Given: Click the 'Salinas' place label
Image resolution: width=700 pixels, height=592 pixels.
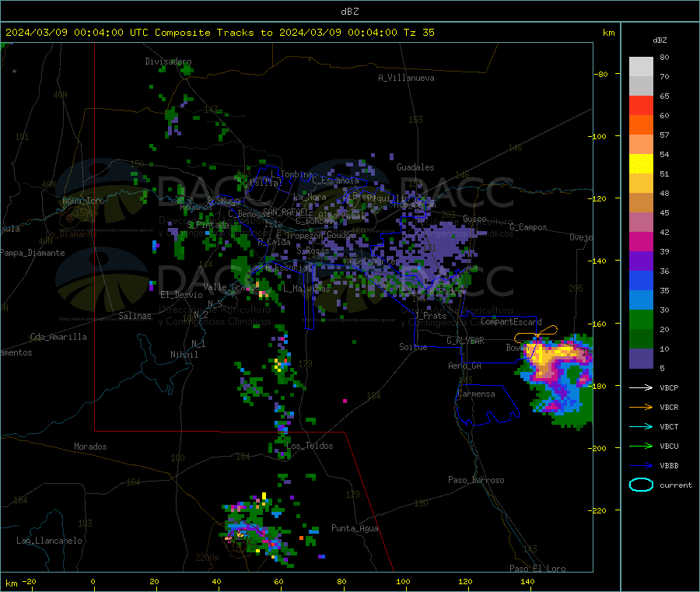Looking at the screenshot, I should pos(135,316).
